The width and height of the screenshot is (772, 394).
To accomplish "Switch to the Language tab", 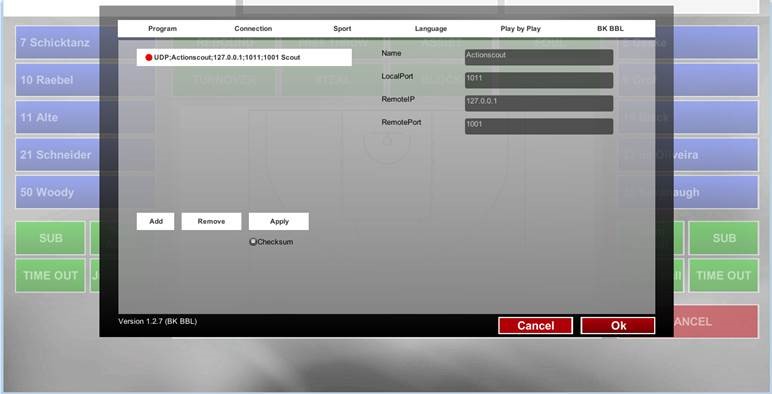I will tap(431, 29).
